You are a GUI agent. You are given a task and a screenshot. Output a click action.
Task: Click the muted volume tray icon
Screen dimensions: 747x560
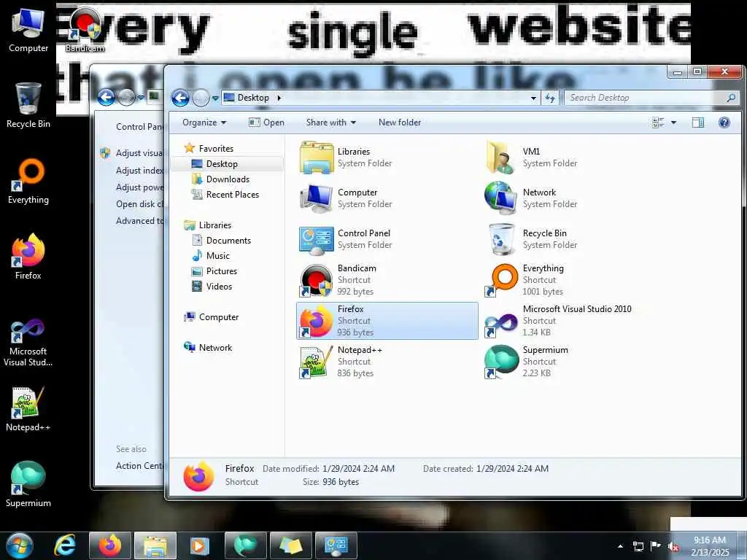[x=673, y=547]
